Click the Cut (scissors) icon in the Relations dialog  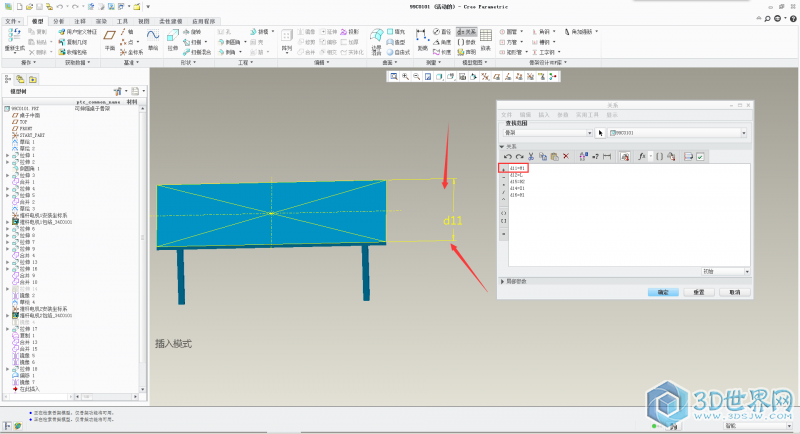[x=531, y=157]
